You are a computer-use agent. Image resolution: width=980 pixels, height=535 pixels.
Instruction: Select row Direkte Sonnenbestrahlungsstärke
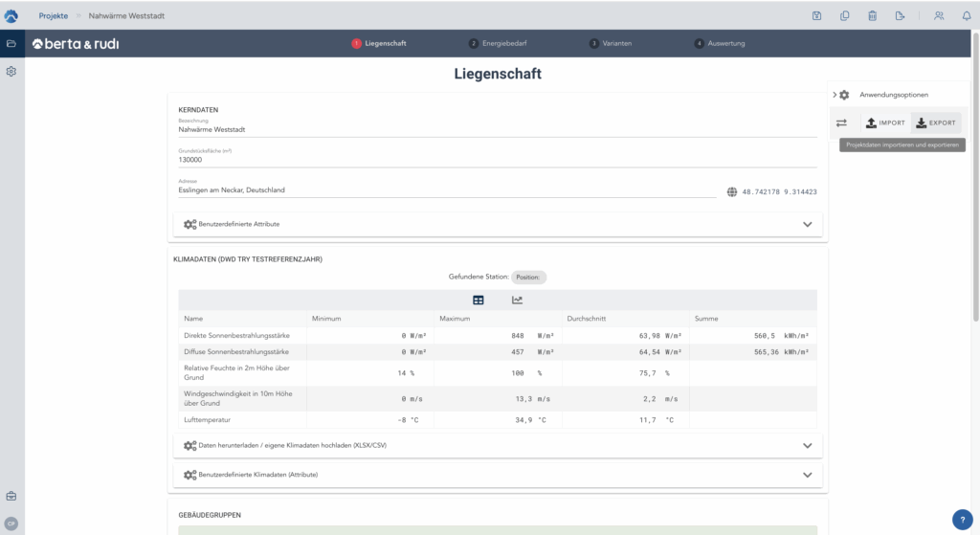[x=498, y=336]
